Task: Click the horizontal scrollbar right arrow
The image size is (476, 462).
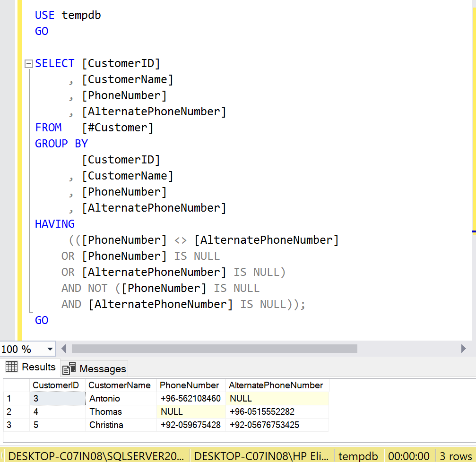Action: point(463,349)
